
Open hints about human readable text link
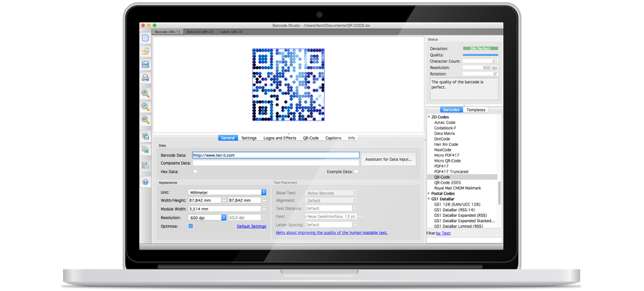click(x=331, y=233)
